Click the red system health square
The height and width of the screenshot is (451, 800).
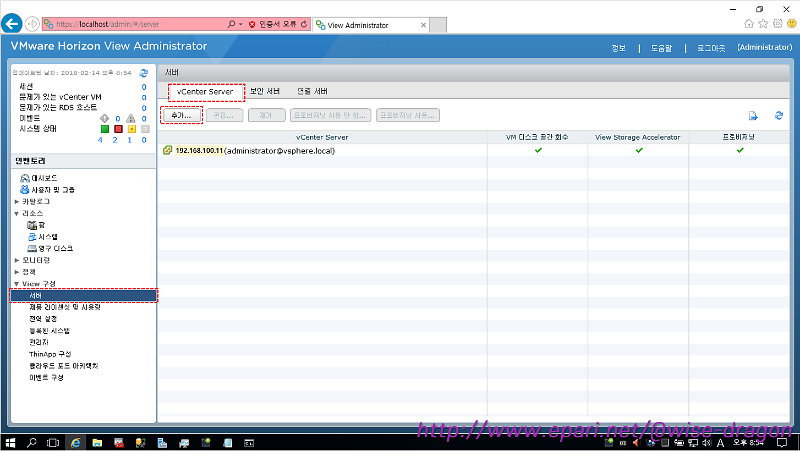pos(118,129)
